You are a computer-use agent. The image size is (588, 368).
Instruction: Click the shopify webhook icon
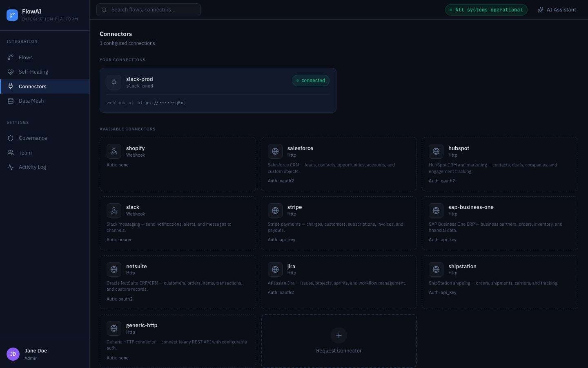[114, 151]
